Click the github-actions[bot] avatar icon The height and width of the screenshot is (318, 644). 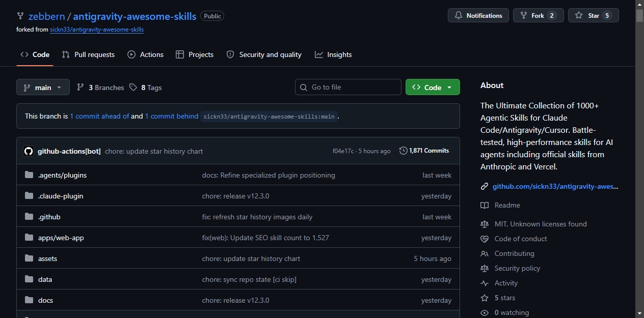29,151
